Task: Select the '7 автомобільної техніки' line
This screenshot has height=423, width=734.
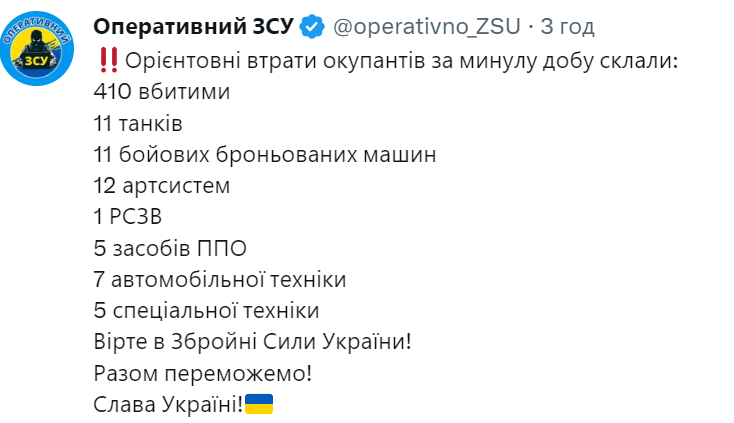Action: (220, 279)
